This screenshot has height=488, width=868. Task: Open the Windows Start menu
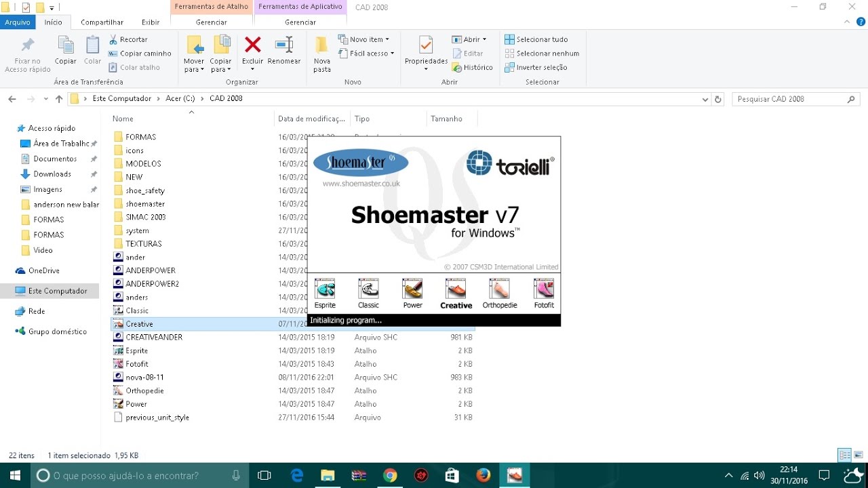pos(15,475)
